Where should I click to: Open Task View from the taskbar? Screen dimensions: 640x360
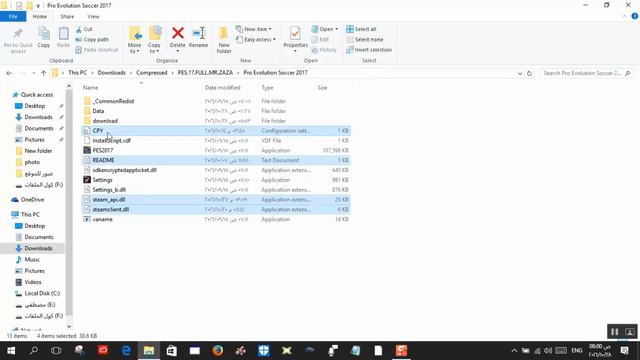56,351
